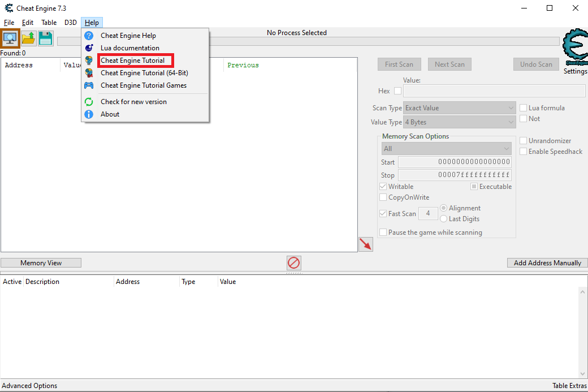588x392 pixels.
Task: Enable the CopyOnWrite checkbox
Action: pyautogui.click(x=383, y=197)
